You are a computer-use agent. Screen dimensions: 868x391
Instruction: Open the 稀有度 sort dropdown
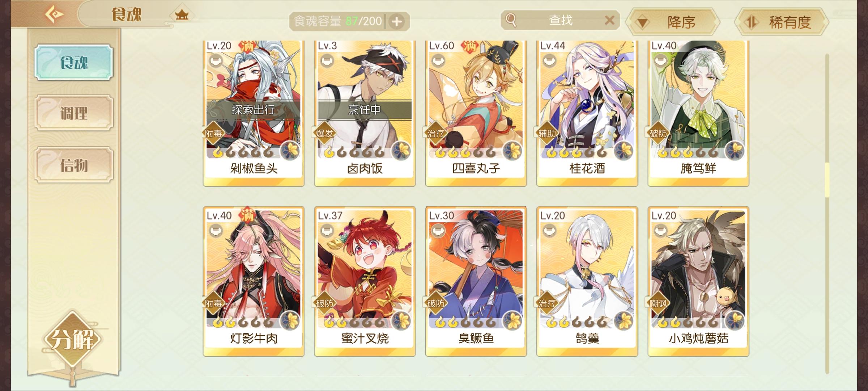click(x=781, y=22)
